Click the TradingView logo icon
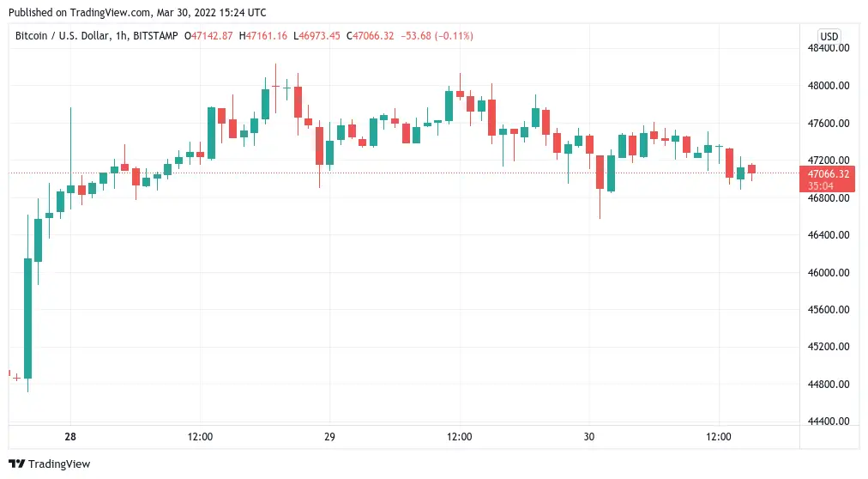This screenshot has width=868, height=479. pyautogui.click(x=17, y=464)
